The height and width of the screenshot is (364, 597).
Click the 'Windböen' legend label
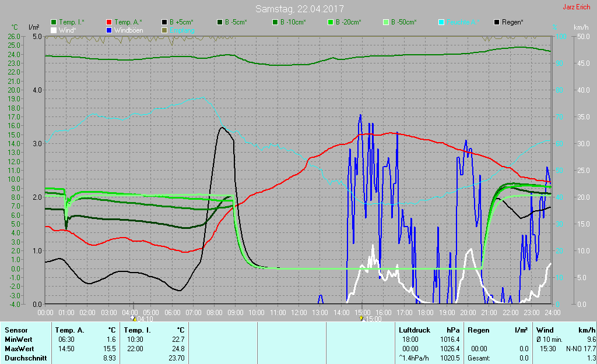tap(129, 30)
